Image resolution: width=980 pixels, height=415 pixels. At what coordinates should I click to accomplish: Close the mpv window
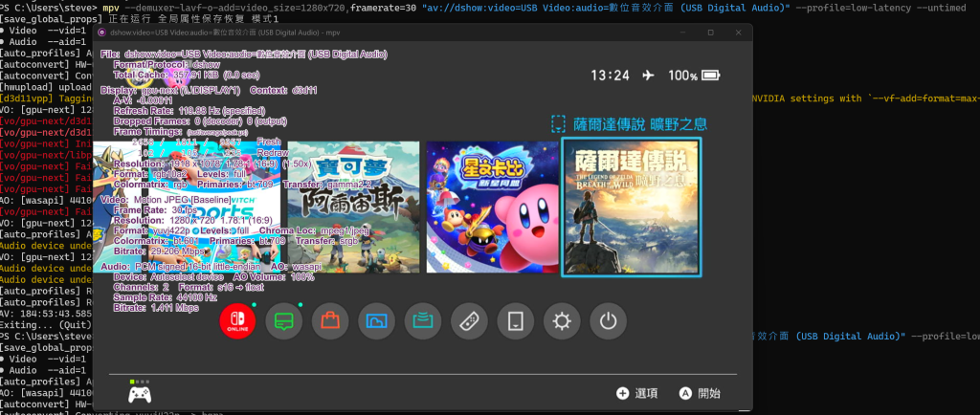[x=739, y=33]
